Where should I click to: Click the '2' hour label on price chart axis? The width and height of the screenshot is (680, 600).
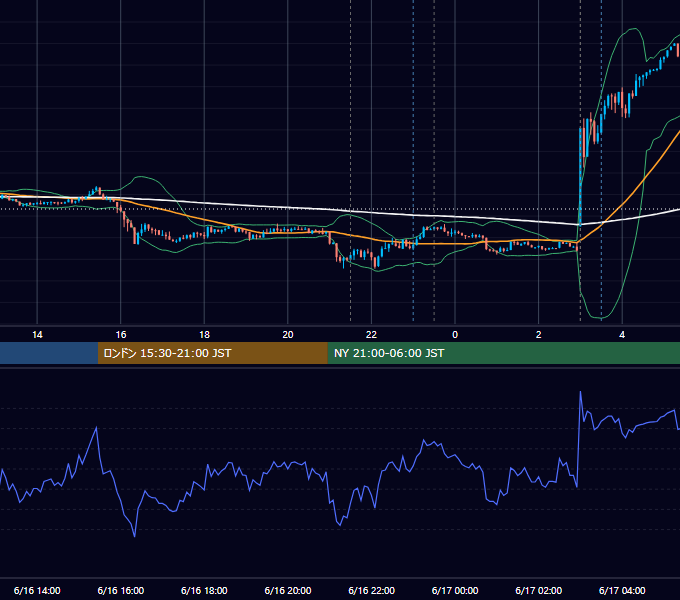[x=539, y=335]
